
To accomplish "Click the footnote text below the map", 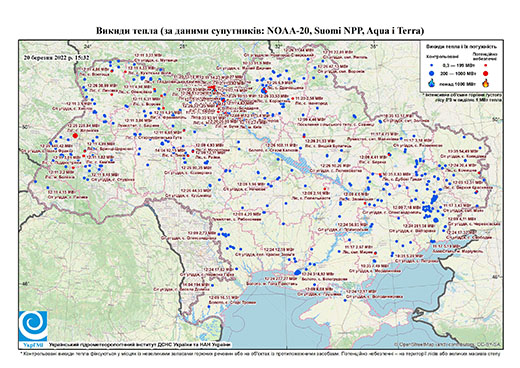I will 260,353.
